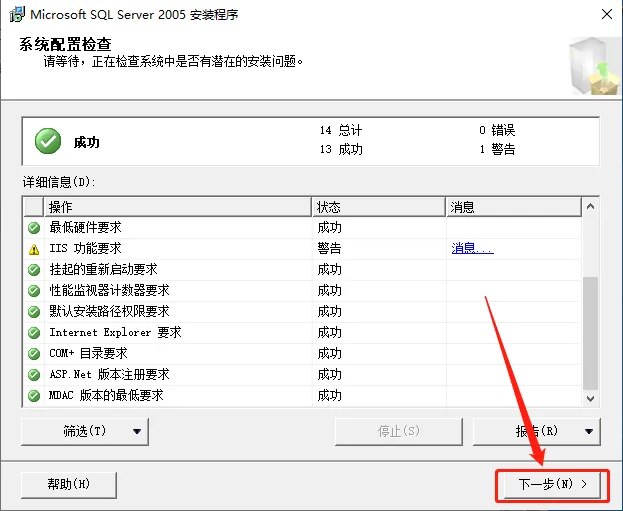The height and width of the screenshot is (511, 623).
Task: Click the green check icon beside 性能监视器计数器要求
Action: click(34, 291)
